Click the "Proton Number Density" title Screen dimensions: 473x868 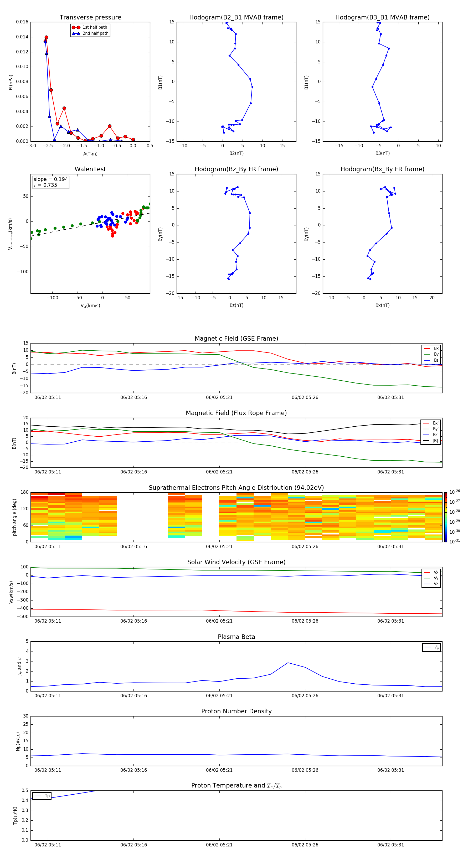coord(236,711)
